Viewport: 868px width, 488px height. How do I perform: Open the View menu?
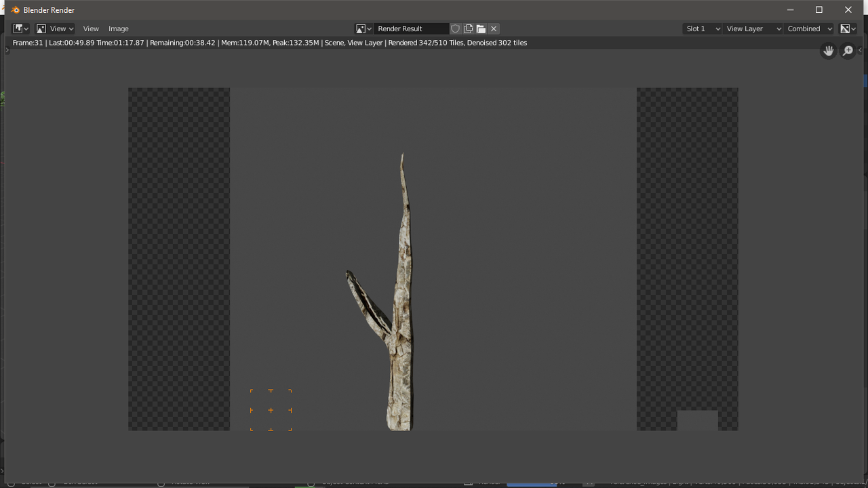[91, 28]
